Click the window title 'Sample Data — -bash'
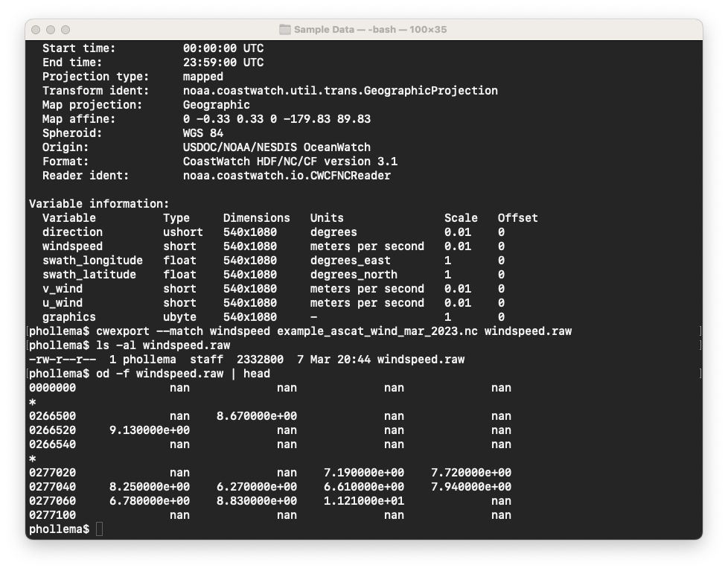This screenshot has height=571, width=728. pos(371,30)
